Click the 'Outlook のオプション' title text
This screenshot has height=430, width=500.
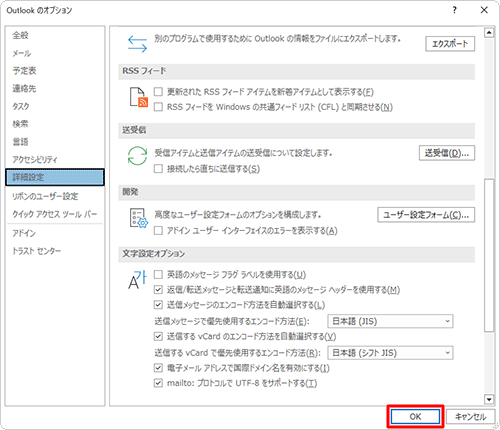[x=39, y=11]
